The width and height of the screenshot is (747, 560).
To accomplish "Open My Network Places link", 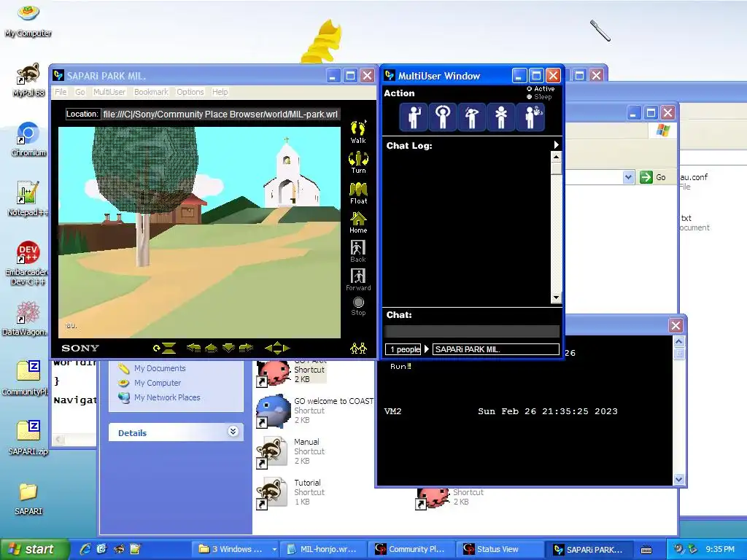I will coord(167,397).
